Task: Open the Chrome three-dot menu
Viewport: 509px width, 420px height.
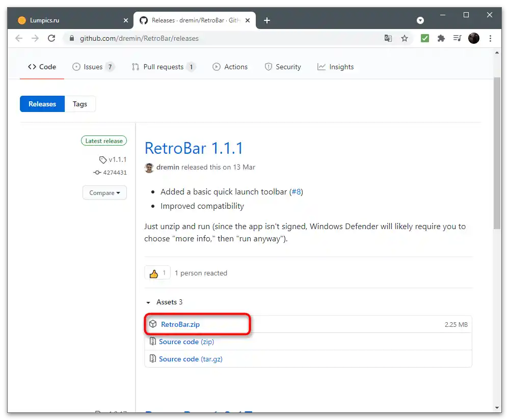Action: click(490, 38)
